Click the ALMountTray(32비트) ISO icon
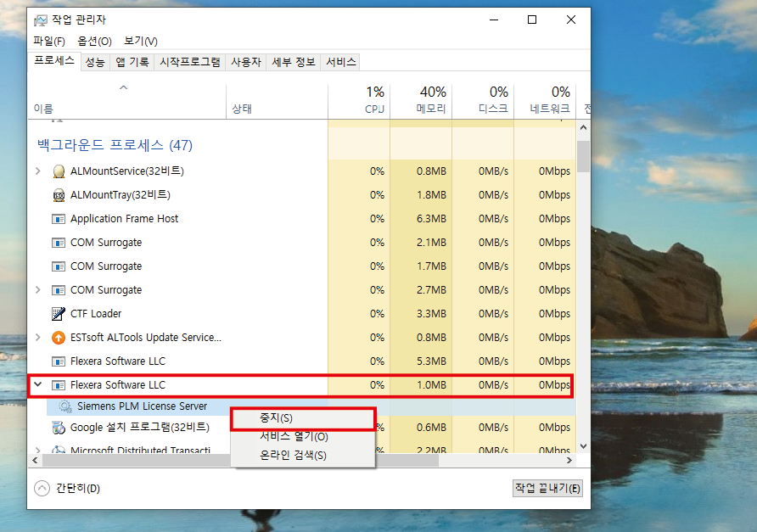This screenshot has width=757, height=532. [59, 195]
